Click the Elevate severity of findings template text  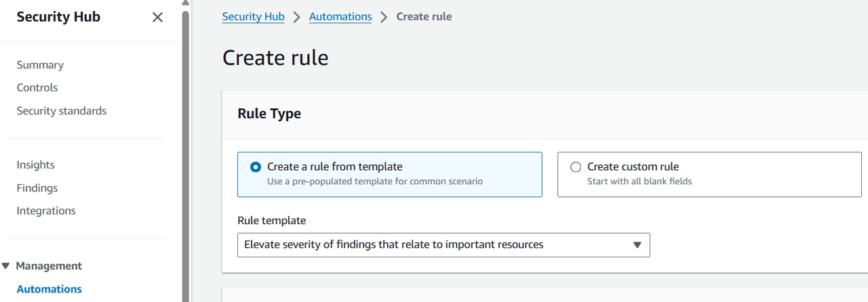pyautogui.click(x=393, y=245)
